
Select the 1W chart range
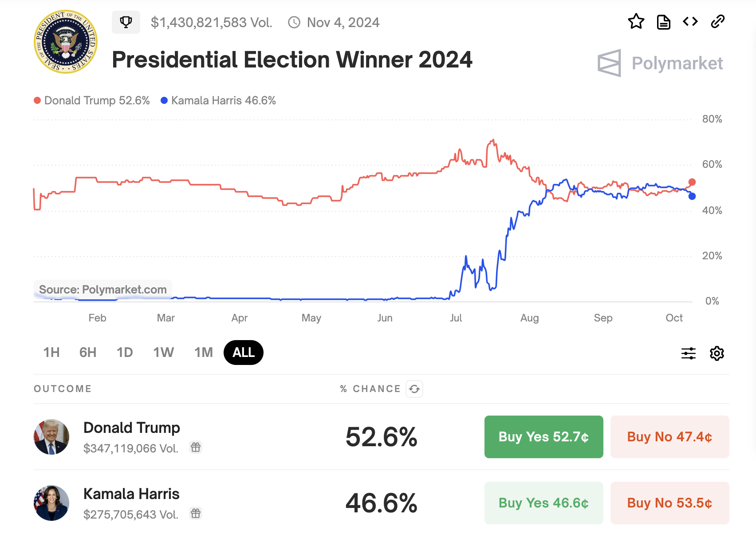coord(163,353)
